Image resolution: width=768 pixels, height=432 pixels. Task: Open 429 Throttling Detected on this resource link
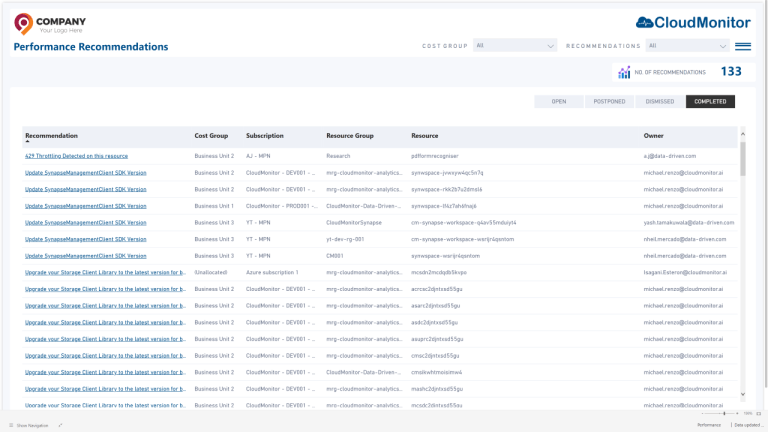pyautogui.click(x=76, y=156)
